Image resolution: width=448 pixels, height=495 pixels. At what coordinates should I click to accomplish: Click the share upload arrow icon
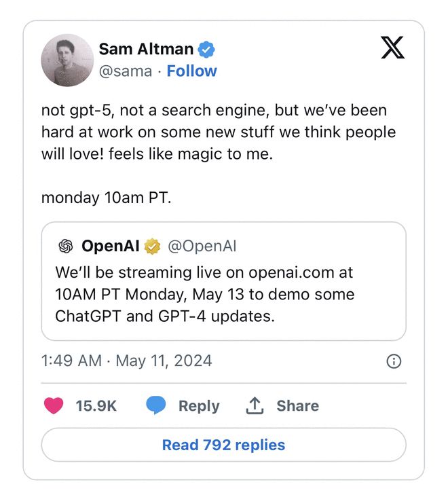point(255,405)
